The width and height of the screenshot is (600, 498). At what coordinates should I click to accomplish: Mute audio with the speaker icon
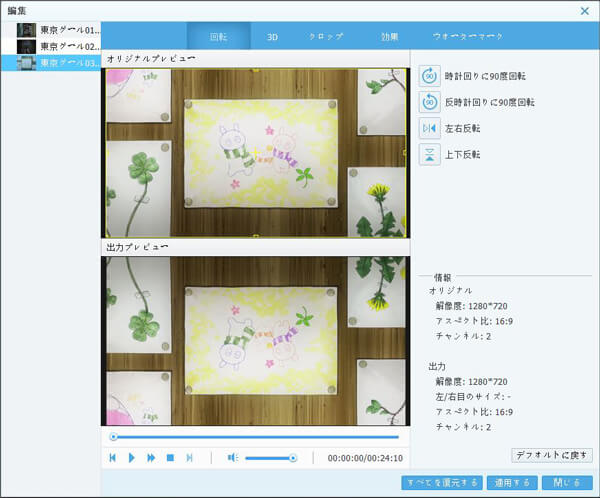(233, 457)
